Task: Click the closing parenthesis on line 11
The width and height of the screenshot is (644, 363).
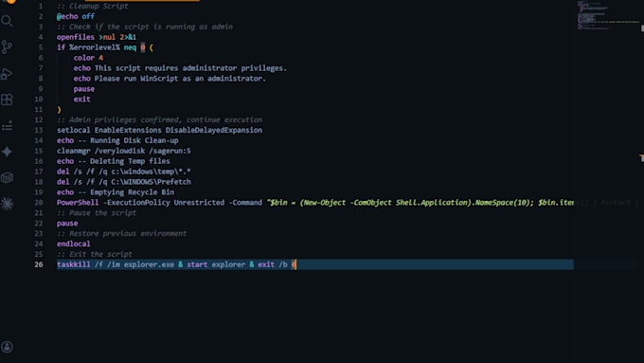Action: point(59,109)
